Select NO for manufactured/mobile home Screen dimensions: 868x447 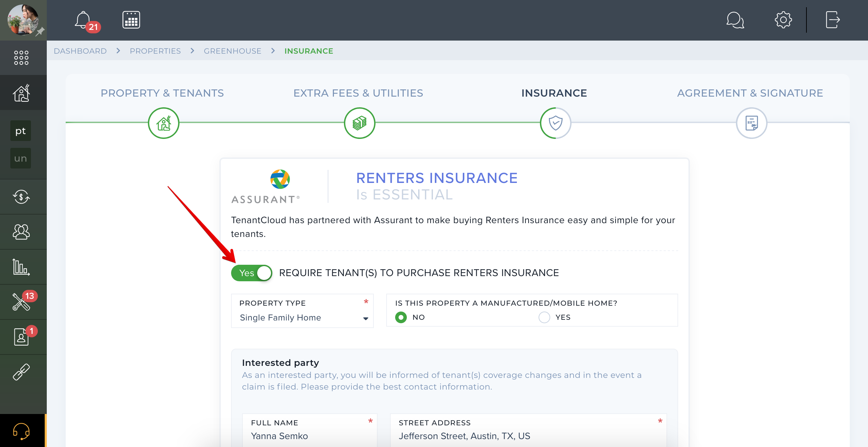point(401,317)
